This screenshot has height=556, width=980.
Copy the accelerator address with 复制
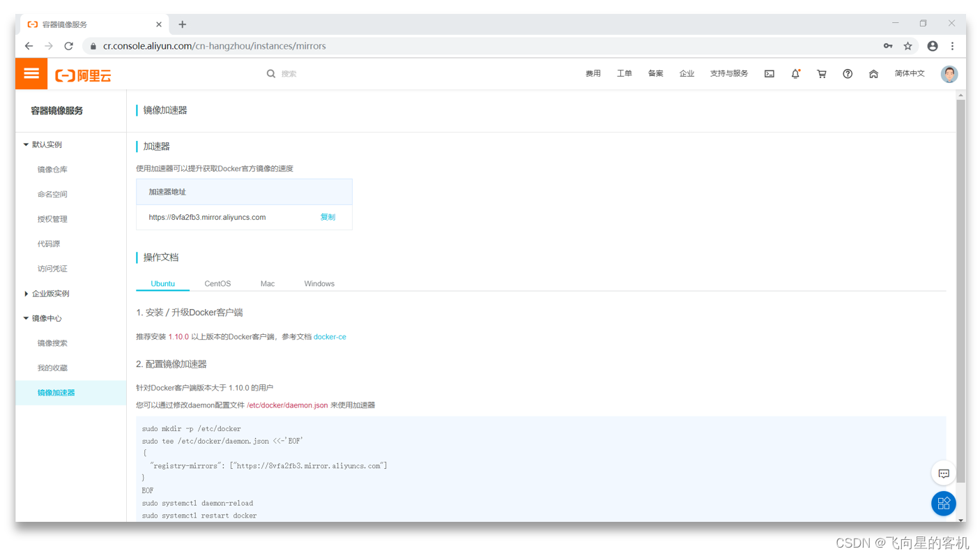tap(328, 217)
